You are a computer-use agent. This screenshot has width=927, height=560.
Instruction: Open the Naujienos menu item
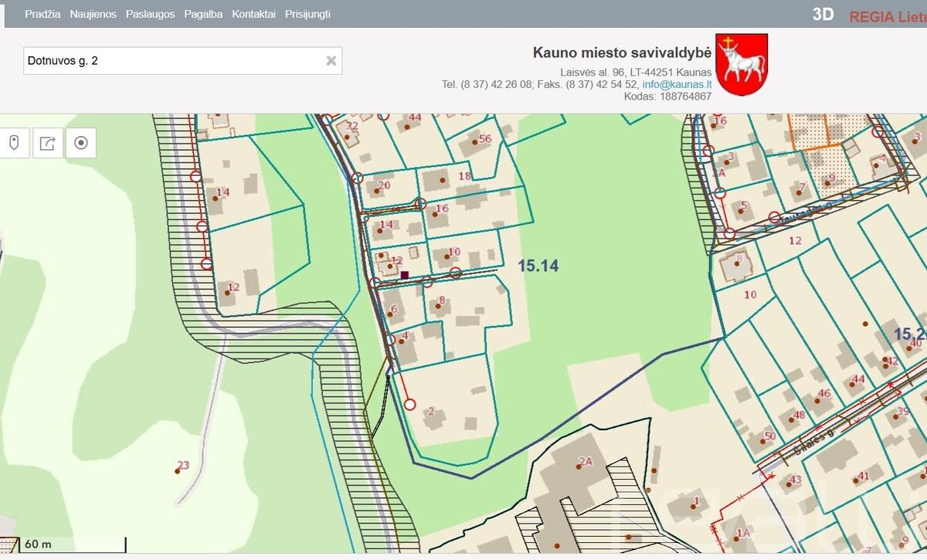(93, 14)
